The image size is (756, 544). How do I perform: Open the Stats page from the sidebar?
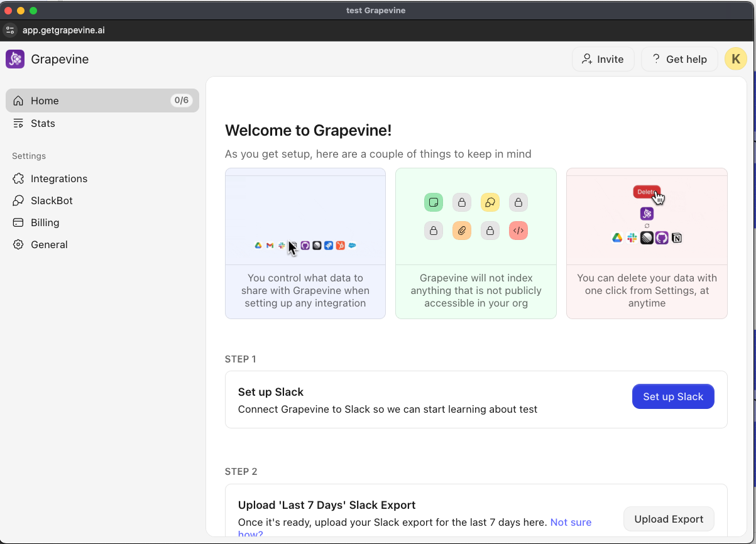41,123
